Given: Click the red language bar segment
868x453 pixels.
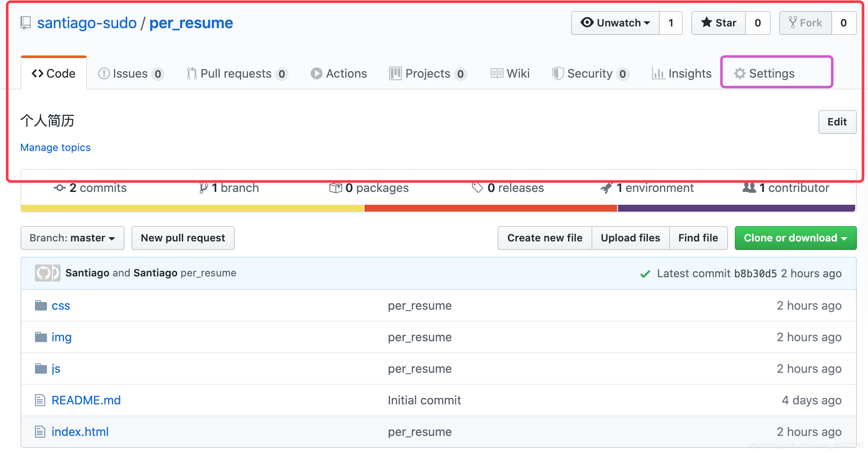Looking at the screenshot, I should coord(491,208).
